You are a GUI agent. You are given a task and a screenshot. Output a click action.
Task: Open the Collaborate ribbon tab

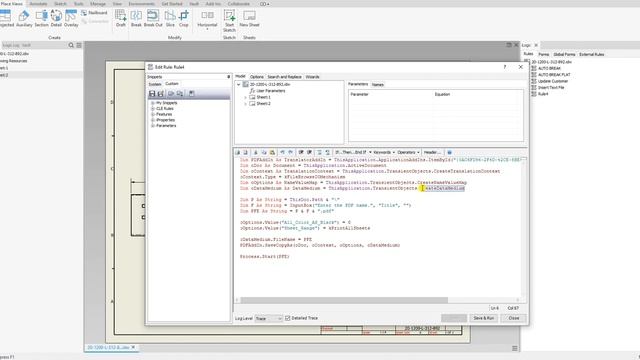tap(239, 4)
